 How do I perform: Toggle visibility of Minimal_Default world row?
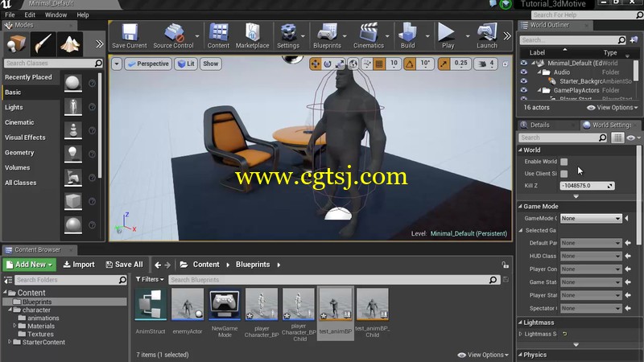(524, 63)
